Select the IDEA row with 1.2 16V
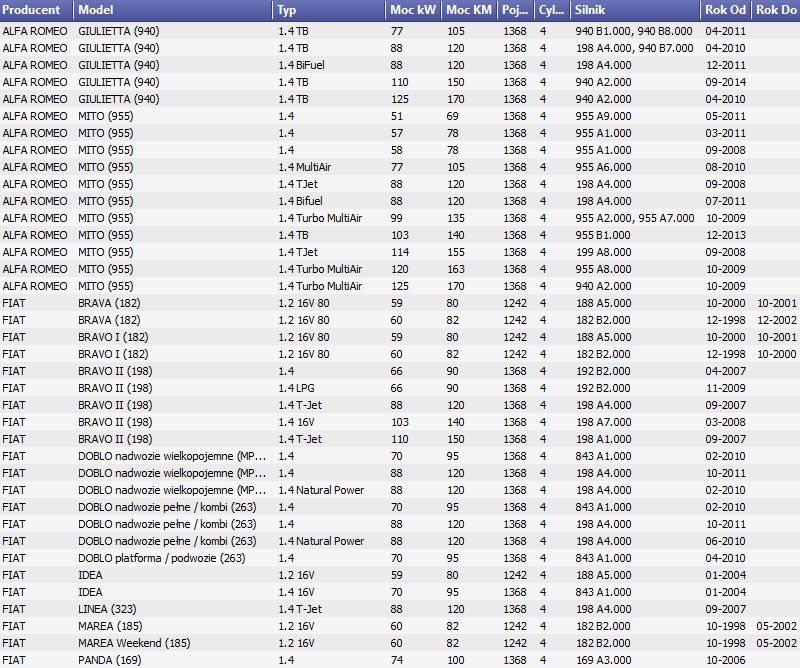This screenshot has height=668, width=800. [x=400, y=576]
